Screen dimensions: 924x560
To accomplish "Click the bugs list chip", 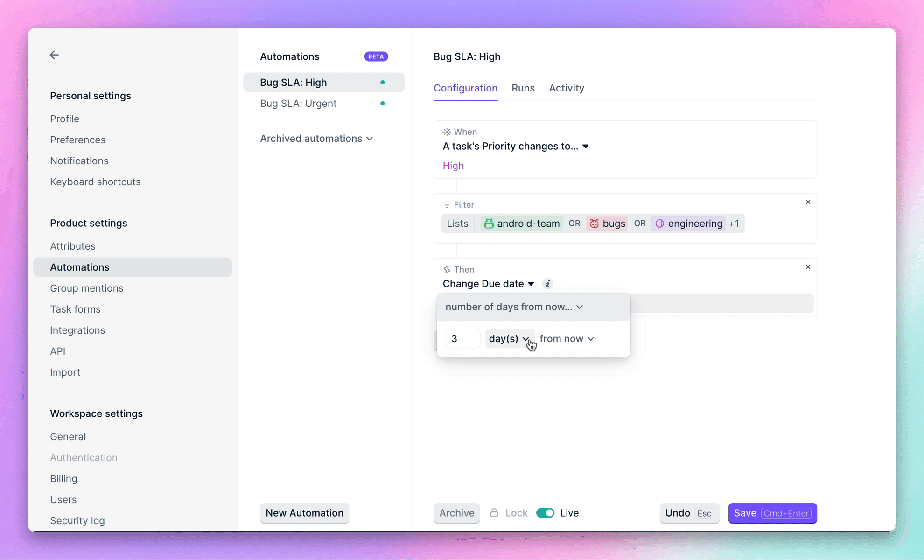I will point(607,224).
